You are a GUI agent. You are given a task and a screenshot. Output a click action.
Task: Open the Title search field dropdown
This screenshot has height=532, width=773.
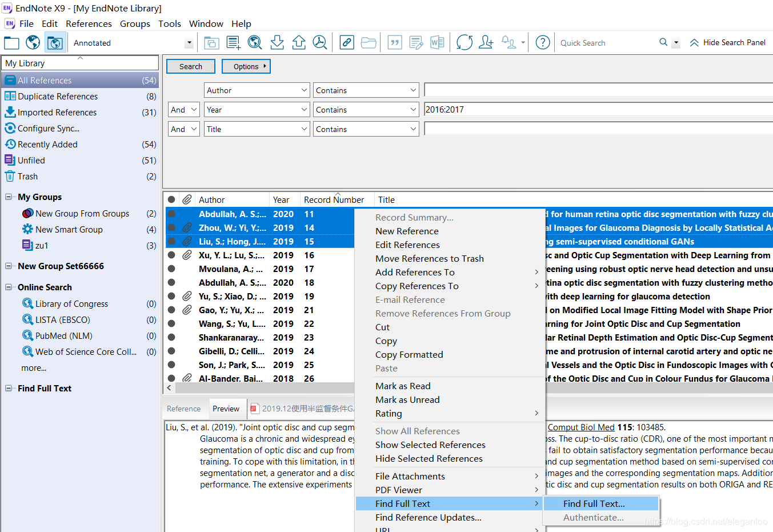[x=304, y=129]
